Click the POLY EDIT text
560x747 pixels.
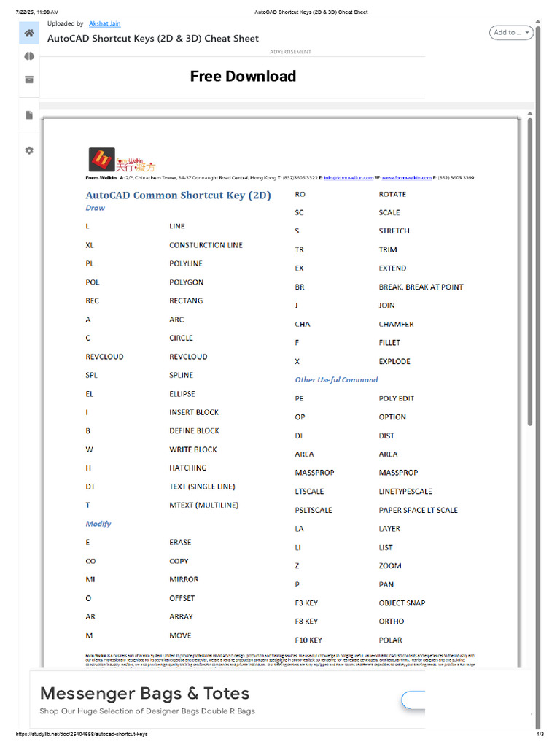396,398
